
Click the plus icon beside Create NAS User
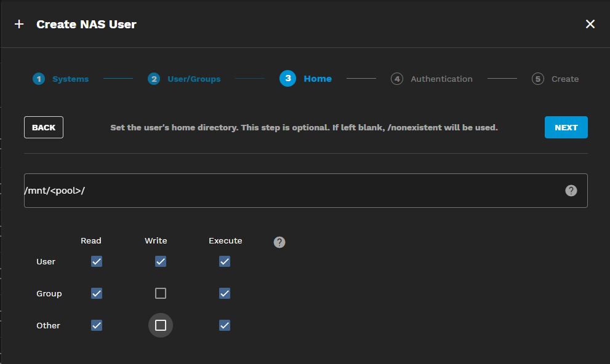(18, 24)
